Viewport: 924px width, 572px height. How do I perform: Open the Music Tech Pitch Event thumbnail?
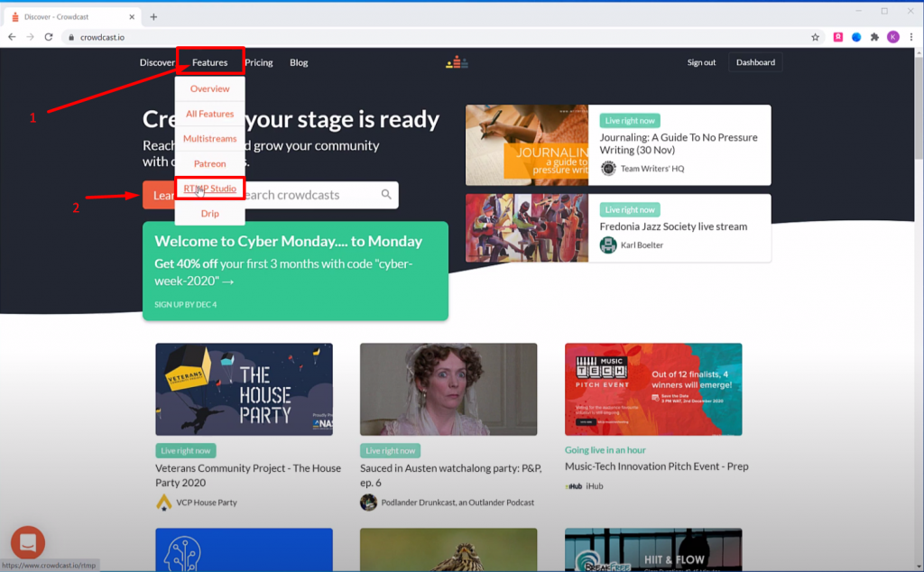click(x=653, y=390)
